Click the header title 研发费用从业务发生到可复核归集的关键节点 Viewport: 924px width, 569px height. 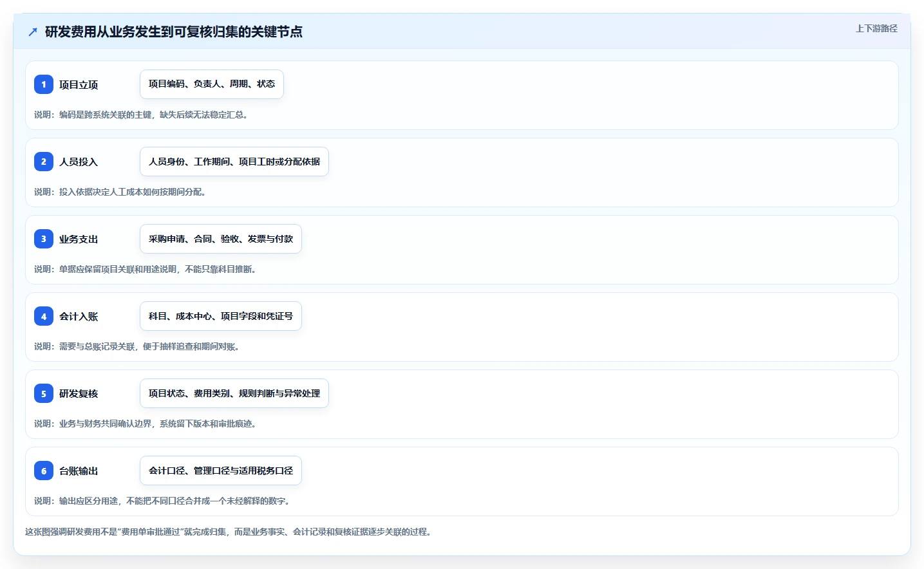pos(174,32)
